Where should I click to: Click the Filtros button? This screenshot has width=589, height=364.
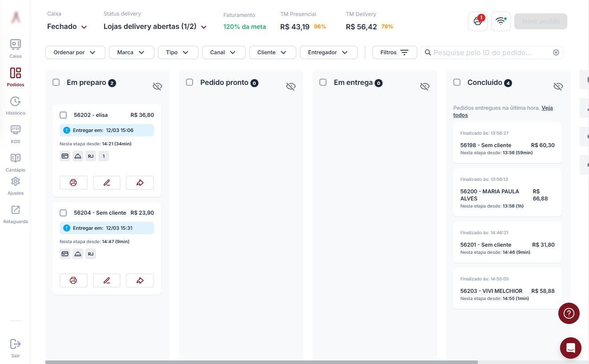point(394,52)
